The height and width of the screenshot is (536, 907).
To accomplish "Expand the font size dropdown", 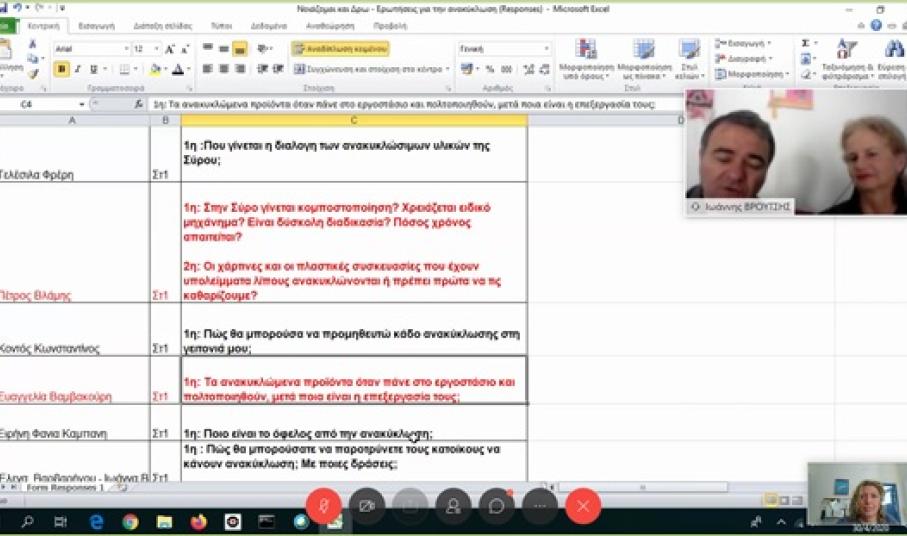I will tap(156, 49).
